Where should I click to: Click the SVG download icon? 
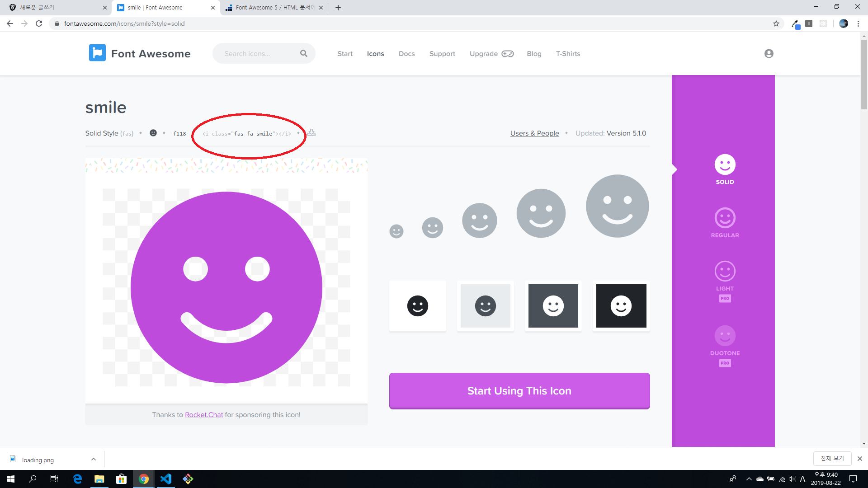[311, 133]
